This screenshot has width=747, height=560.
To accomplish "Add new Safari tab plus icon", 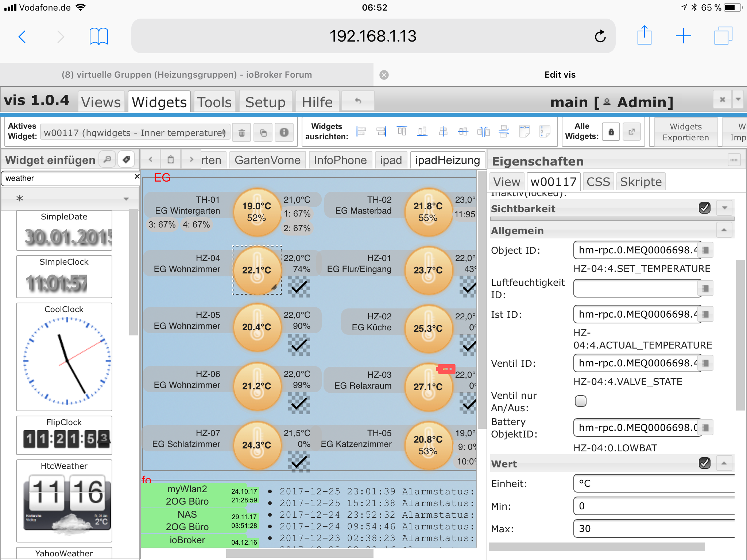I will 683,36.
